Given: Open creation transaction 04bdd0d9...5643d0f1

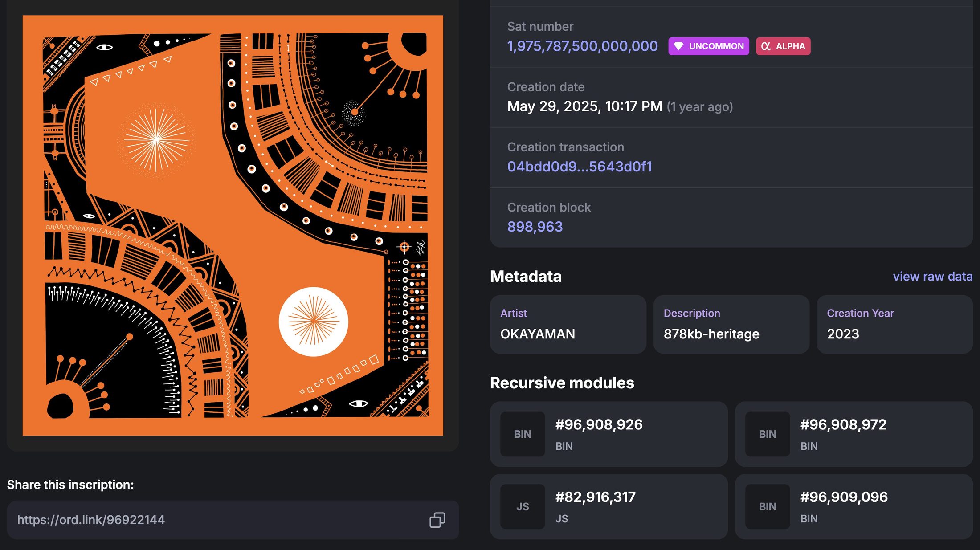Looking at the screenshot, I should (580, 167).
